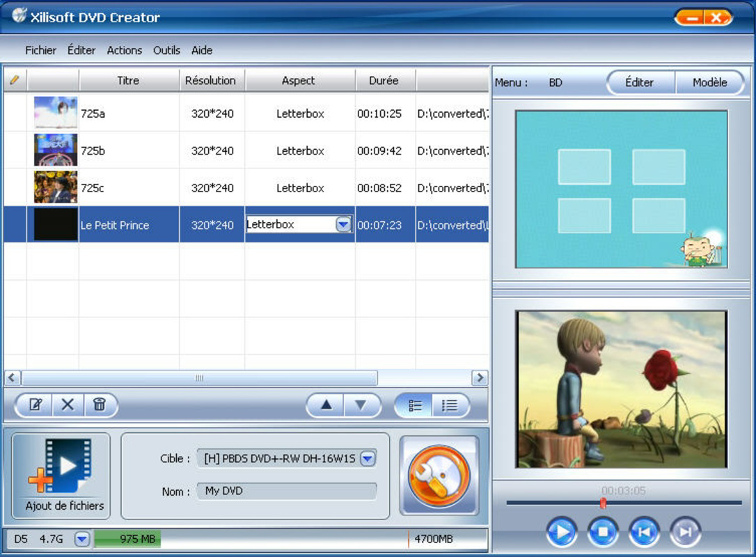Move selected title down with down arrow
The width and height of the screenshot is (756, 557).
360,405
